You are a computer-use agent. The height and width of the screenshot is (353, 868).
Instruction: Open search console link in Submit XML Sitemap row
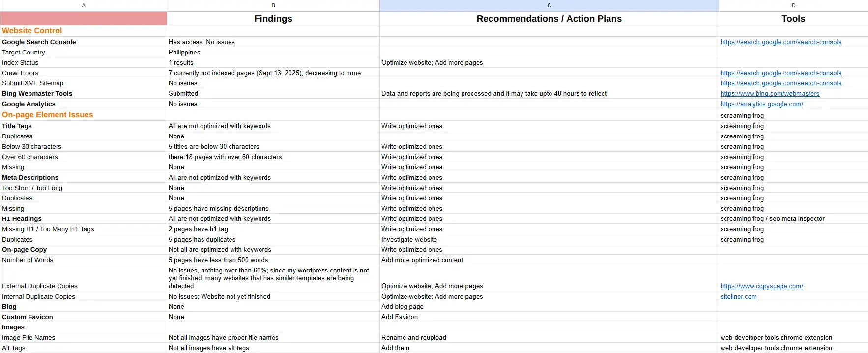(781, 83)
